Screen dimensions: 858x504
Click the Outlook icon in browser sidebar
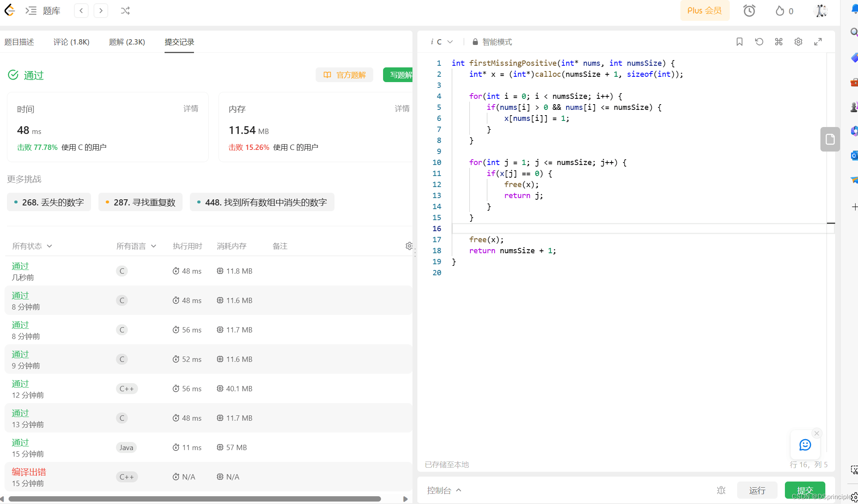tap(854, 156)
